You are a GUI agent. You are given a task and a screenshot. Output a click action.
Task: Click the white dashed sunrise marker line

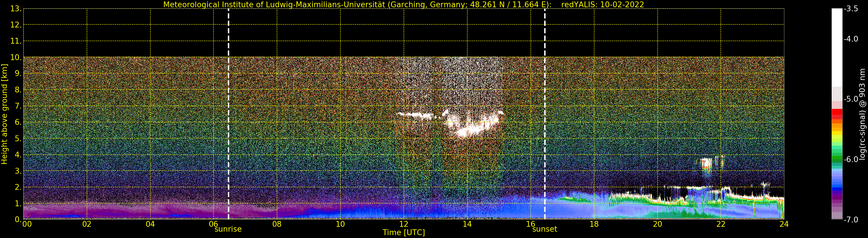click(228, 114)
